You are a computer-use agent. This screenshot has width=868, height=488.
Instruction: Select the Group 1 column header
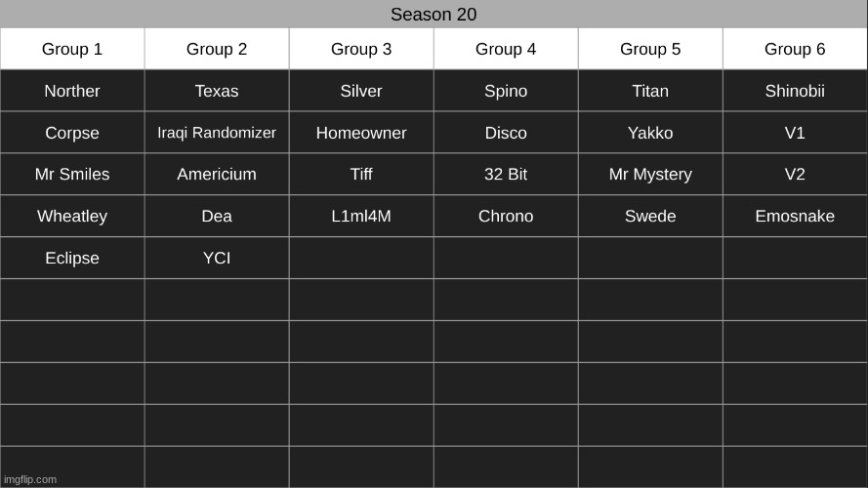72,49
